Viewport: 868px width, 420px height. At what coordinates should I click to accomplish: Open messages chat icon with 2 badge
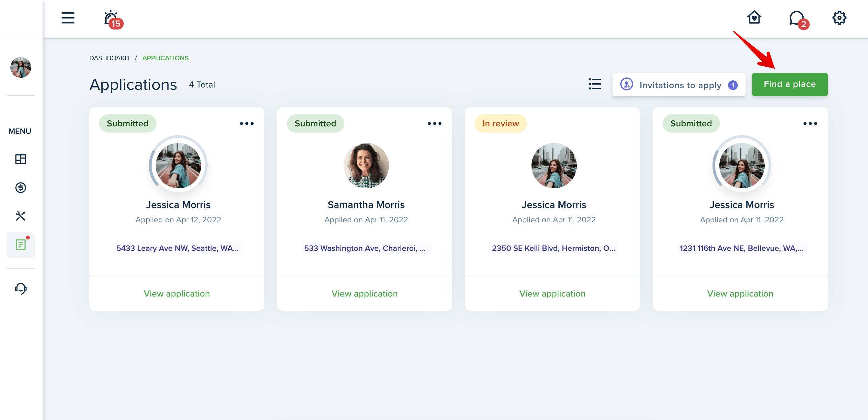(799, 19)
